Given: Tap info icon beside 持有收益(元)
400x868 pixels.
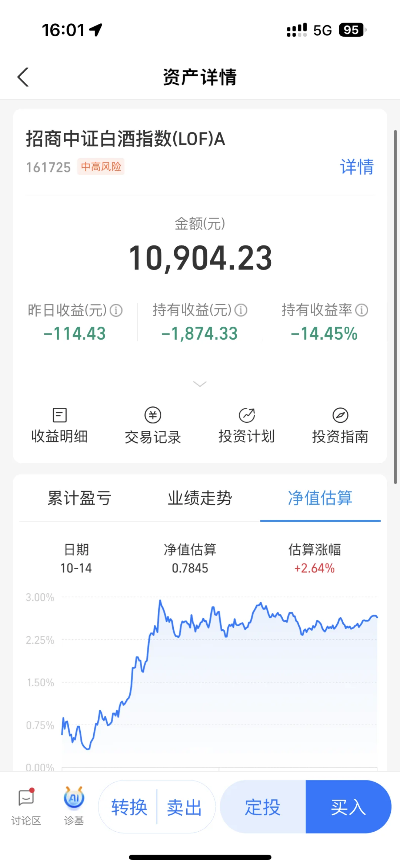Looking at the screenshot, I should 241,310.
